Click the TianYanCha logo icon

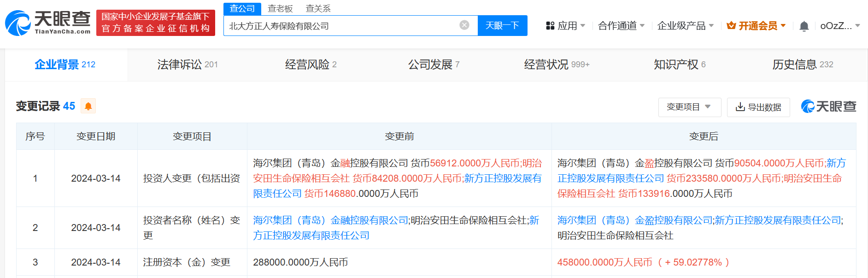[18, 23]
